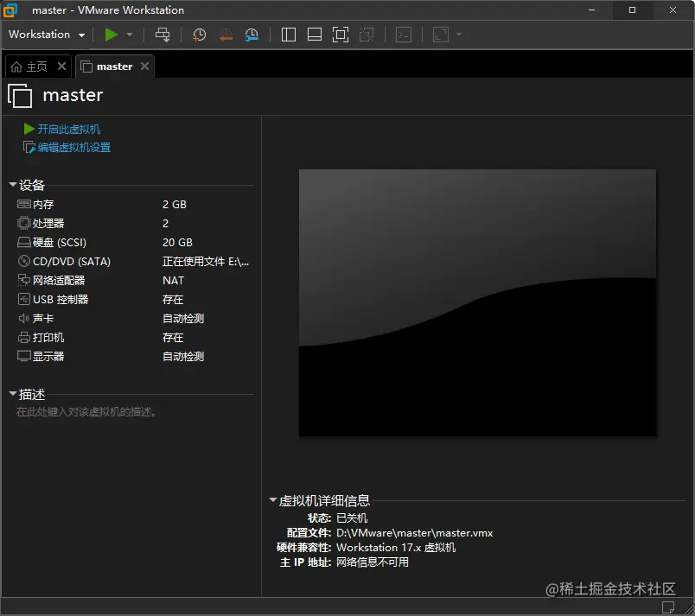Maximize the VMware Workstation window
This screenshot has width=695, height=616.
(633, 10)
